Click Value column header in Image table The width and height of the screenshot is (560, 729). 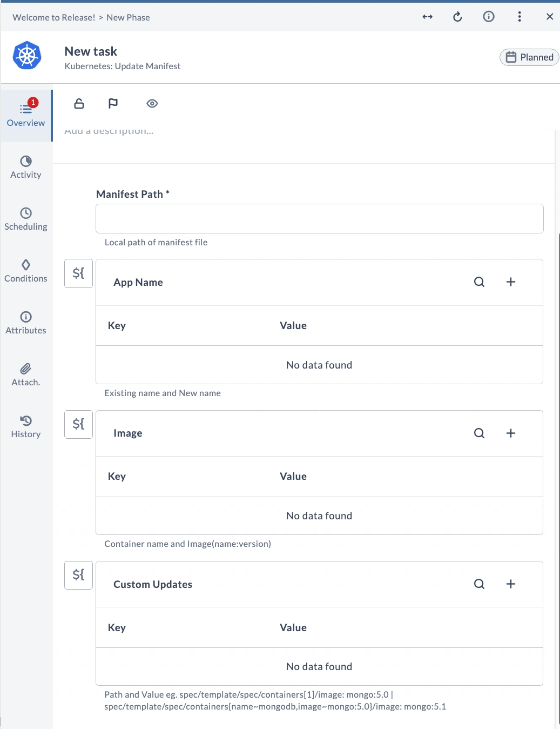293,477
